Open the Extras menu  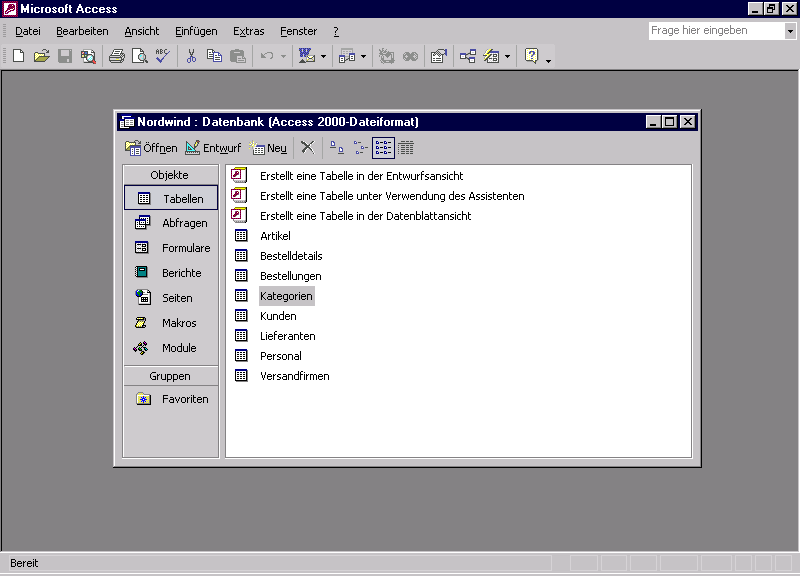click(248, 31)
